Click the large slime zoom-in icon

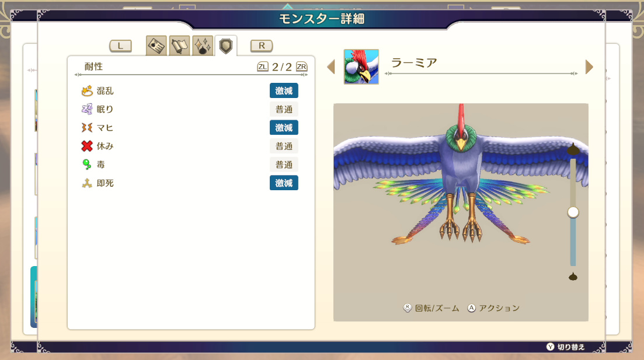[573, 149]
